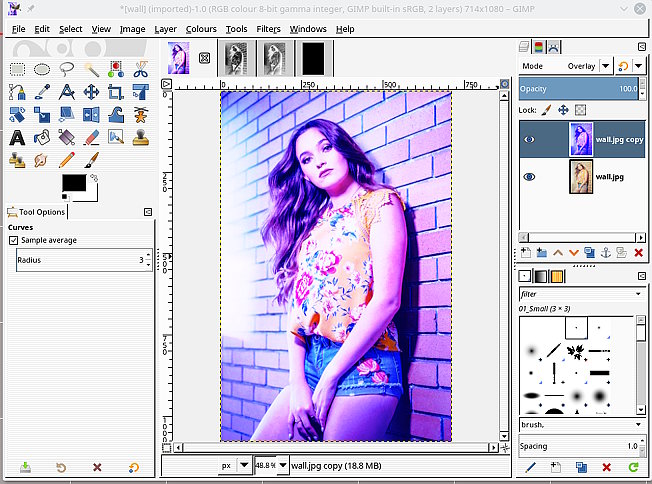Select the Pencil tool

point(67,160)
